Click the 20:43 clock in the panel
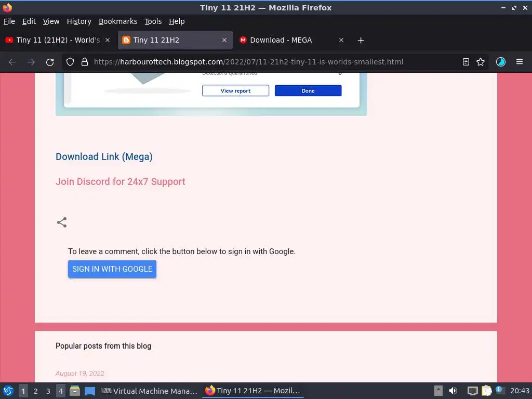Viewport: 532px width, 399px height. click(520, 391)
